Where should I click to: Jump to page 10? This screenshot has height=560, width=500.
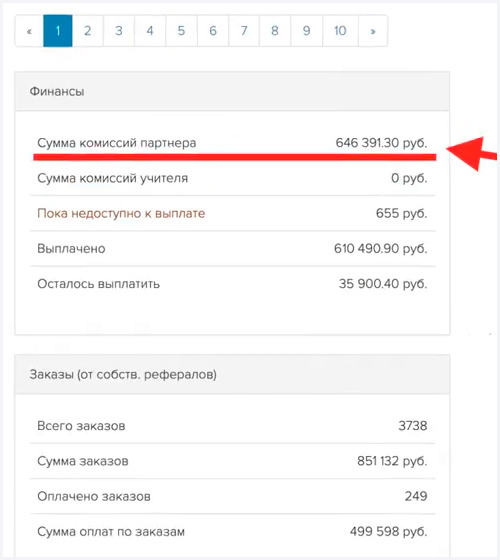pos(340,31)
